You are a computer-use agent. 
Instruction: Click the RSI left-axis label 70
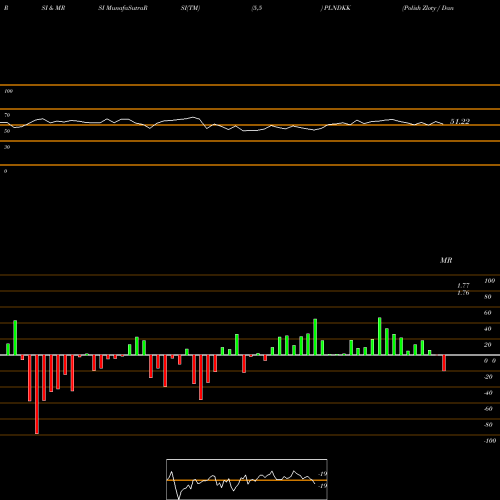[7, 115]
